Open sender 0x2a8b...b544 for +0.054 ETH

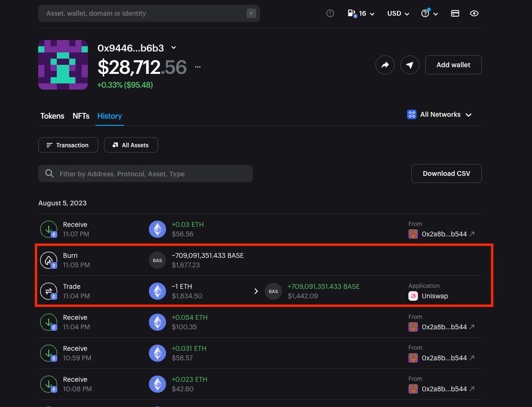click(441, 327)
